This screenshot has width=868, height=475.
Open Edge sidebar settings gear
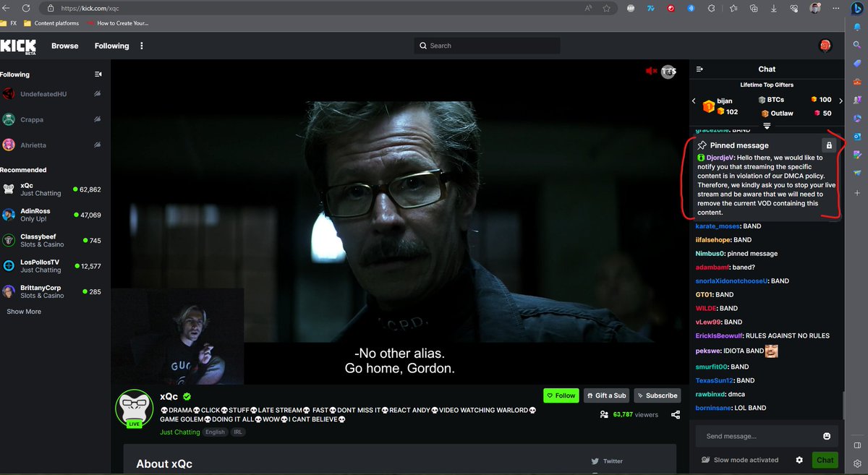pyautogui.click(x=857, y=463)
